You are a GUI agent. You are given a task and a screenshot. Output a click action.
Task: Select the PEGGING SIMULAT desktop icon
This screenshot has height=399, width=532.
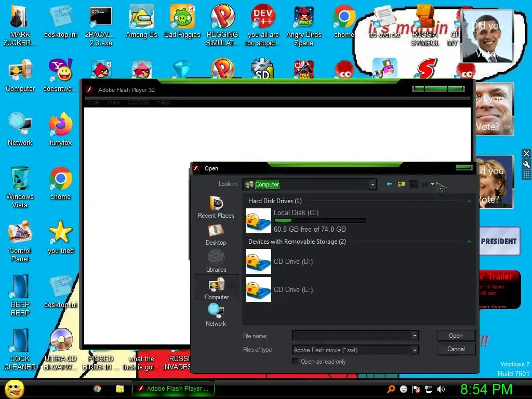pos(222,26)
